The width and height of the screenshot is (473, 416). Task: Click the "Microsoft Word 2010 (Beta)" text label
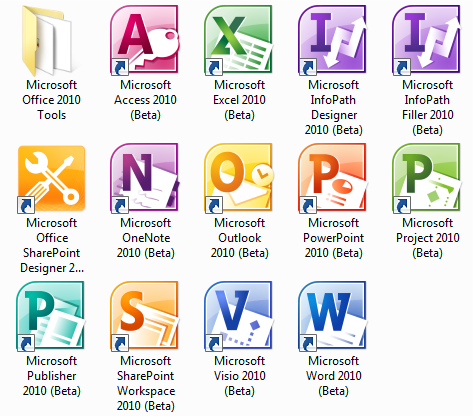point(333,376)
